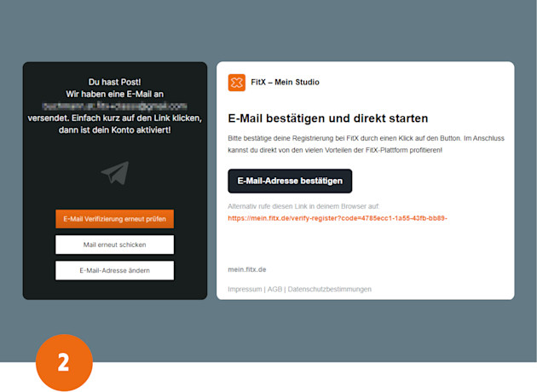
Task: Click heading E-Mail bestätigen und direkt starten
Action: (328, 118)
